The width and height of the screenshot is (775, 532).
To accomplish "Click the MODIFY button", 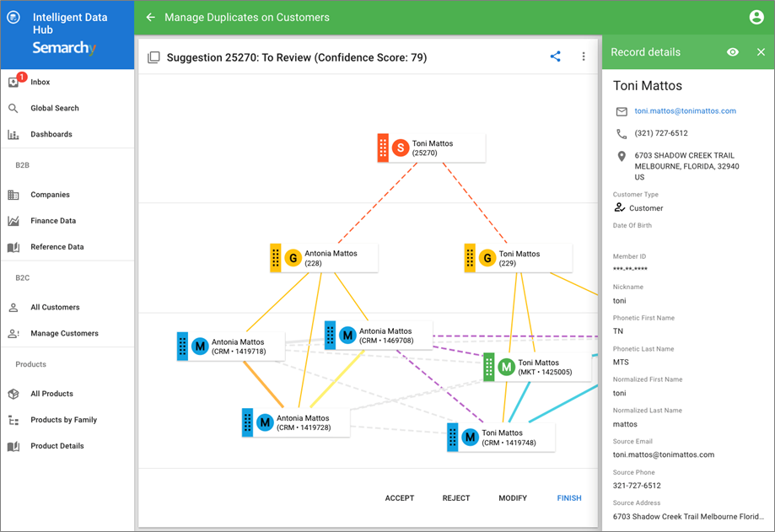I will point(513,498).
